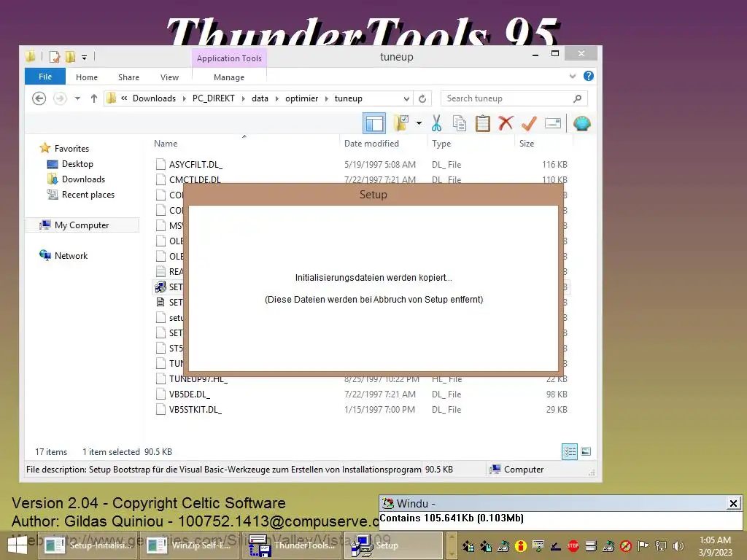
Task: Open the File menu tab
Action: [45, 76]
